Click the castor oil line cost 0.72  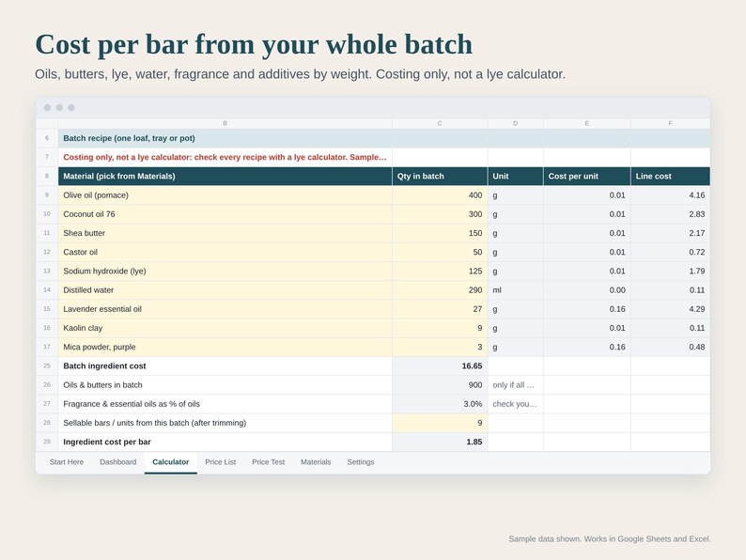click(670, 252)
